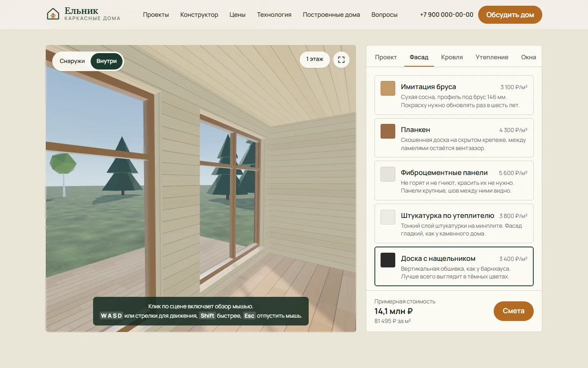The width and height of the screenshot is (588, 368).
Task: Pick the Планкен brown swatch
Action: tap(388, 131)
